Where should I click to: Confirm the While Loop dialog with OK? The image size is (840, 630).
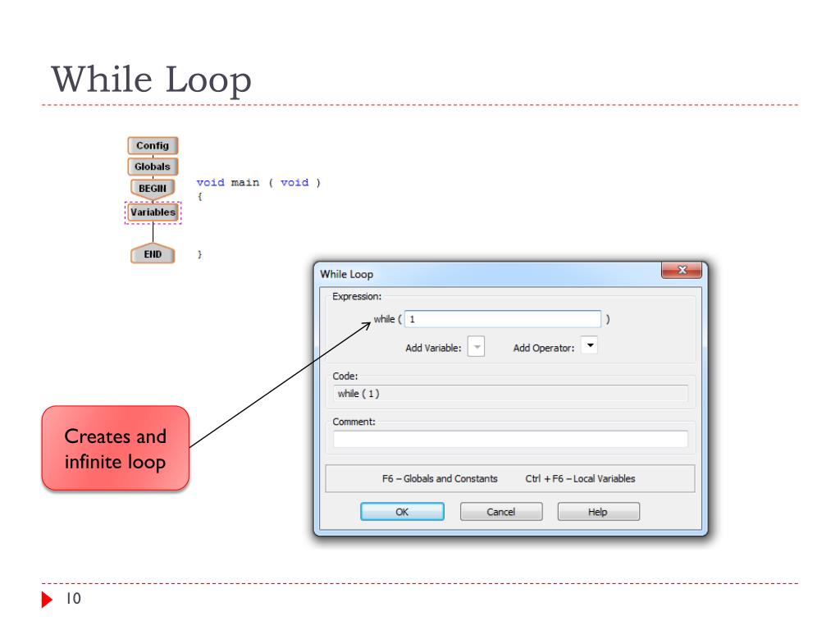click(402, 512)
